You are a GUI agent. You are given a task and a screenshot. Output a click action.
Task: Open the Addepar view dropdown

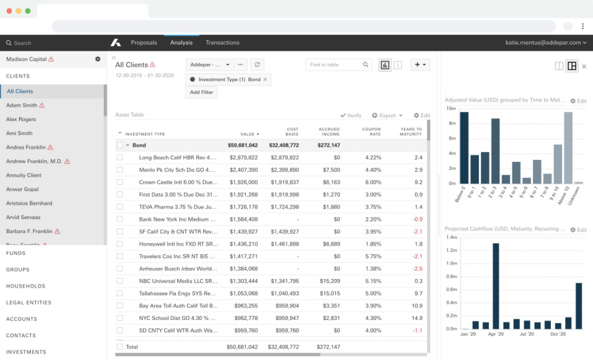coord(210,65)
